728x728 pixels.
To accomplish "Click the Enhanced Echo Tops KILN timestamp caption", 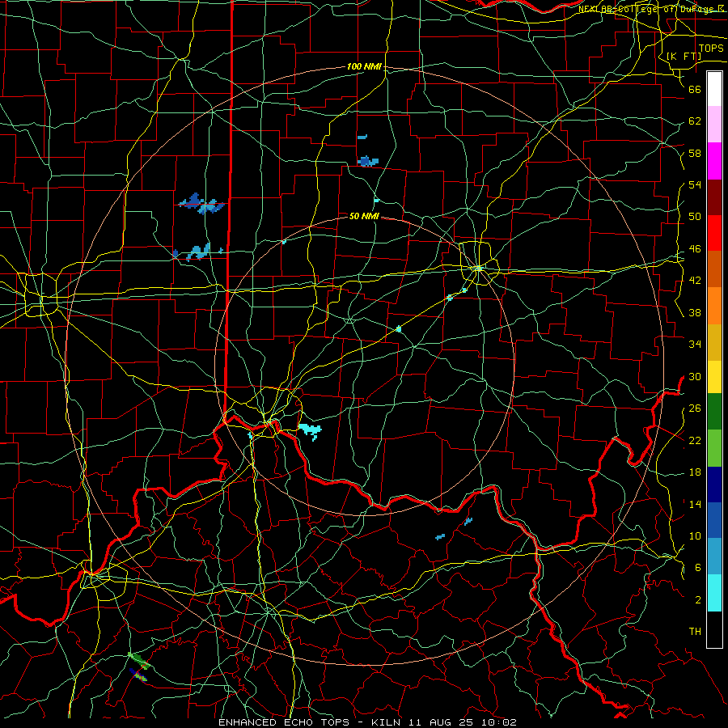I will click(x=367, y=722).
